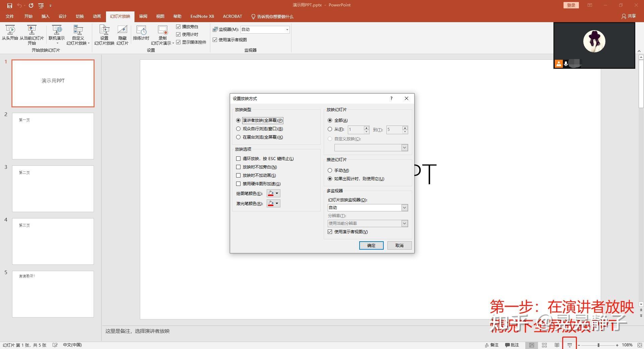Expand 录制幻灯片演示 dropdown arrow

173,43
